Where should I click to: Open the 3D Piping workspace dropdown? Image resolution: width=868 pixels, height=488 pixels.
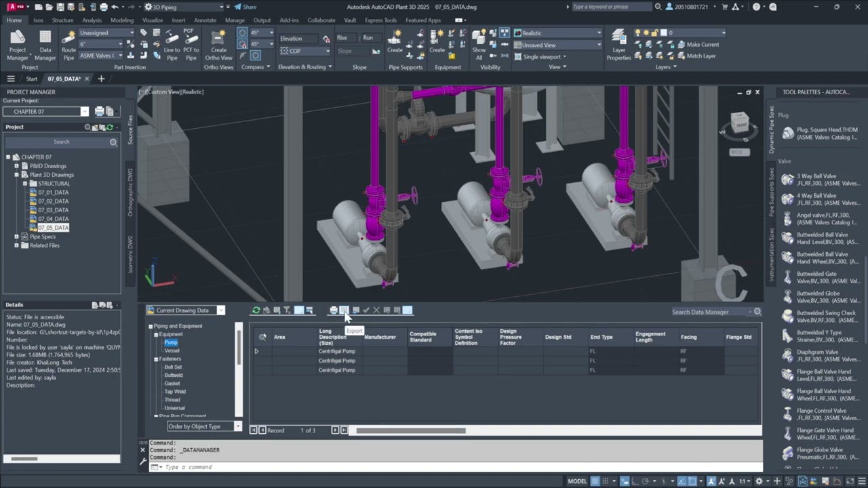click(184, 7)
